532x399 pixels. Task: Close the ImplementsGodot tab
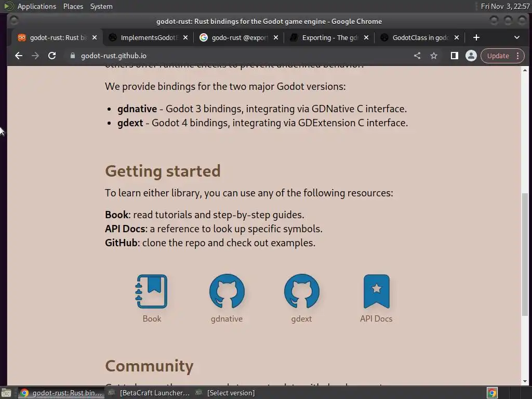click(x=185, y=37)
